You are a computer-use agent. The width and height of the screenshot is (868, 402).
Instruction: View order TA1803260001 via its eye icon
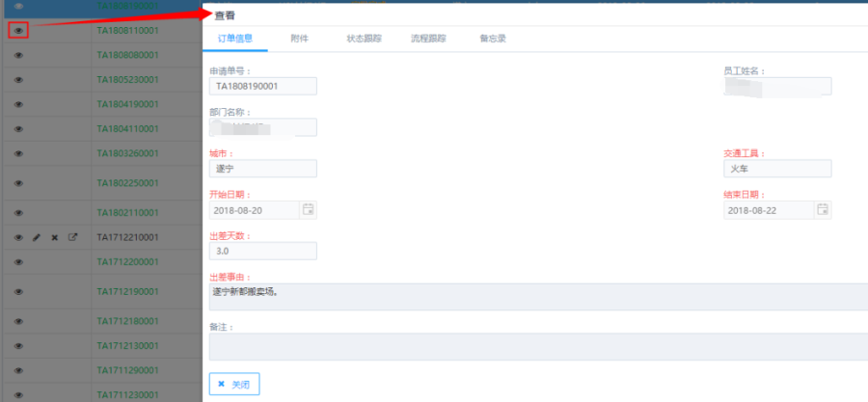click(18, 153)
